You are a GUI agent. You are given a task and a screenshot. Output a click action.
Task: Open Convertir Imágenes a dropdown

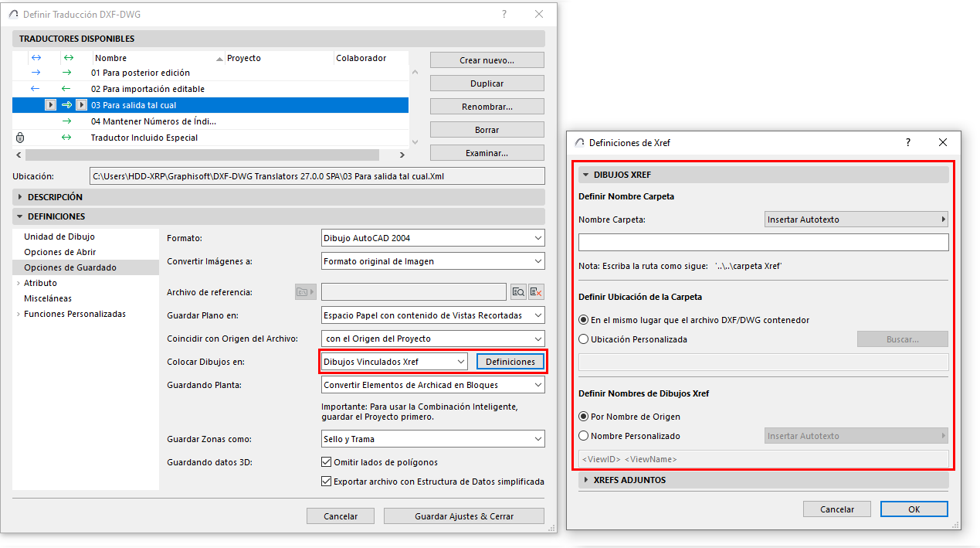432,261
